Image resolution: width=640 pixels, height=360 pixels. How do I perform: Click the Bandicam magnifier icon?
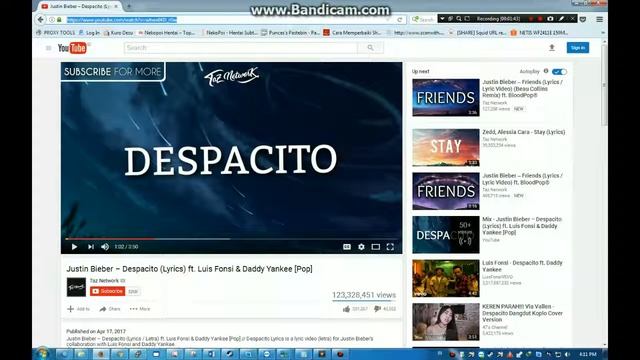[459, 19]
